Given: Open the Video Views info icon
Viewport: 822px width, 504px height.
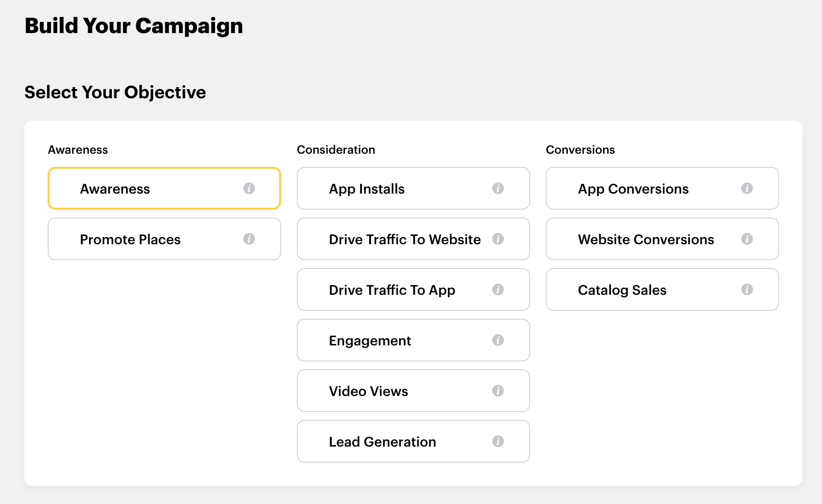Looking at the screenshot, I should click(498, 391).
